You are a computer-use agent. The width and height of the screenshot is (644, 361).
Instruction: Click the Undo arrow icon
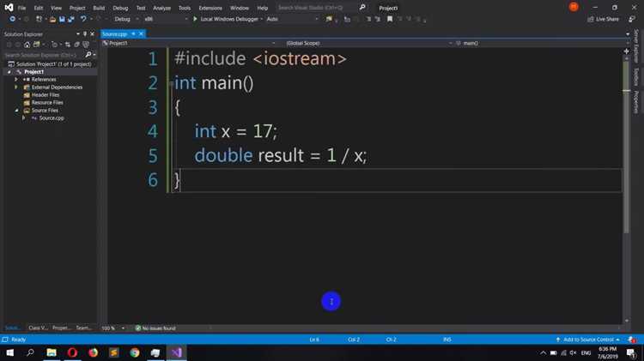click(83, 19)
